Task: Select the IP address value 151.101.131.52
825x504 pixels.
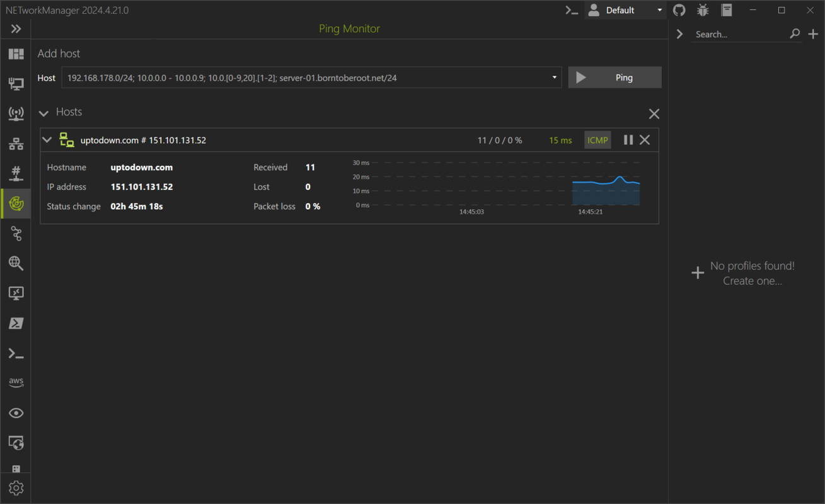Action: click(142, 187)
